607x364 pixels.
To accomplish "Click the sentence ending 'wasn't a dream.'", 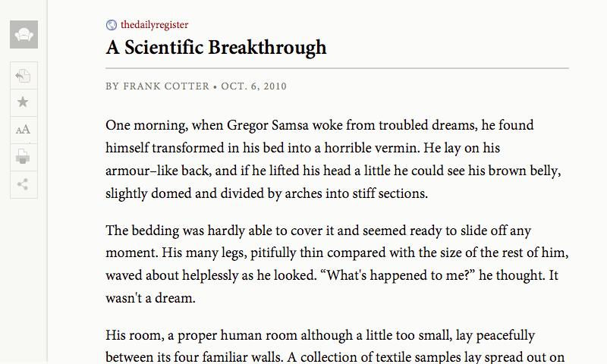I will (150, 298).
